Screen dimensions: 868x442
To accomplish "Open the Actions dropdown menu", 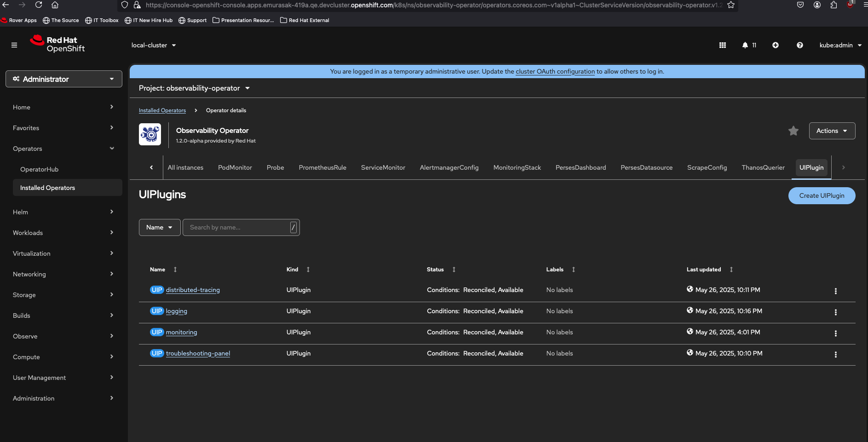I will (832, 131).
